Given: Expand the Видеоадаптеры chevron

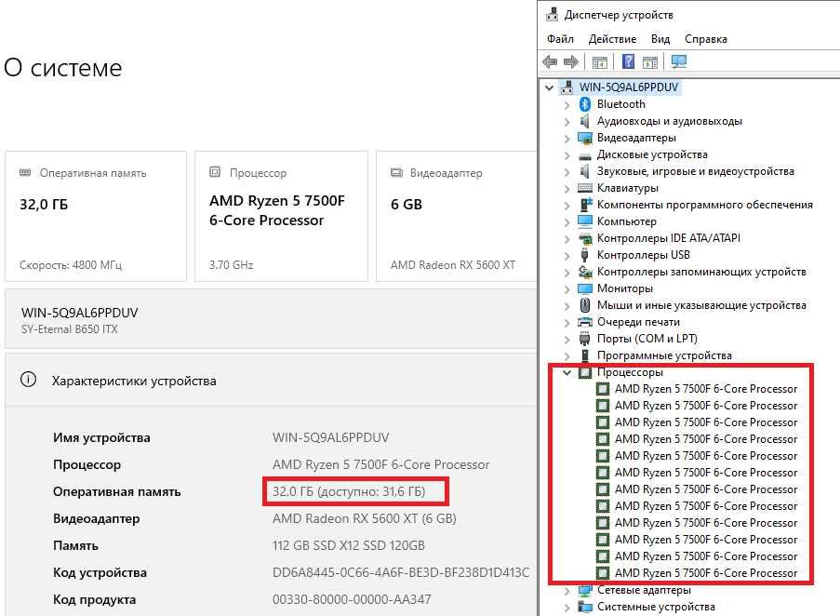Looking at the screenshot, I should pyautogui.click(x=567, y=139).
